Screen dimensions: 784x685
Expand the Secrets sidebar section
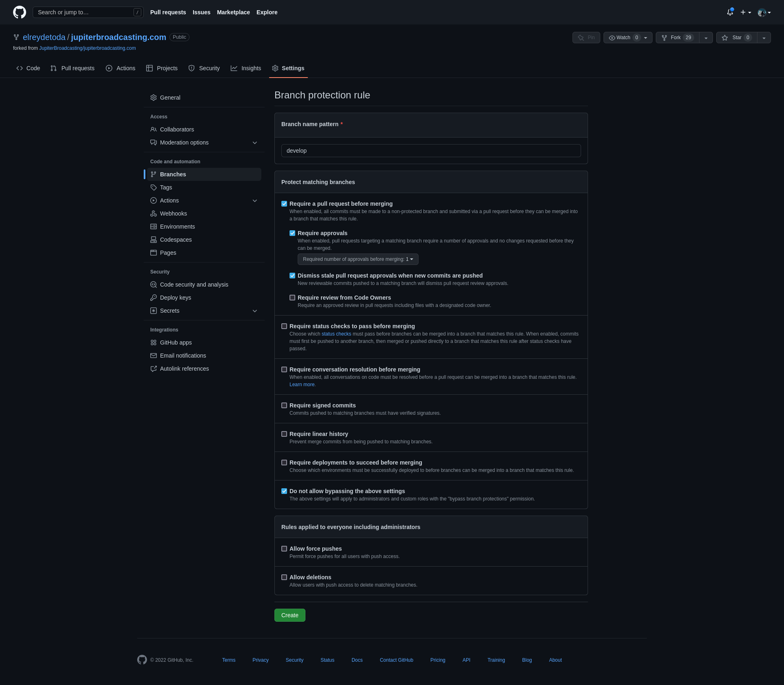(255, 311)
